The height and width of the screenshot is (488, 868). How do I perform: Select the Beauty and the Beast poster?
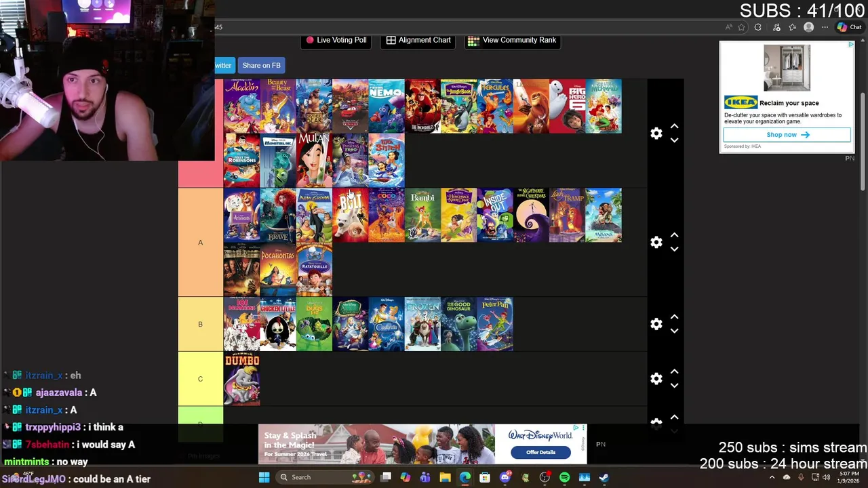(x=278, y=106)
